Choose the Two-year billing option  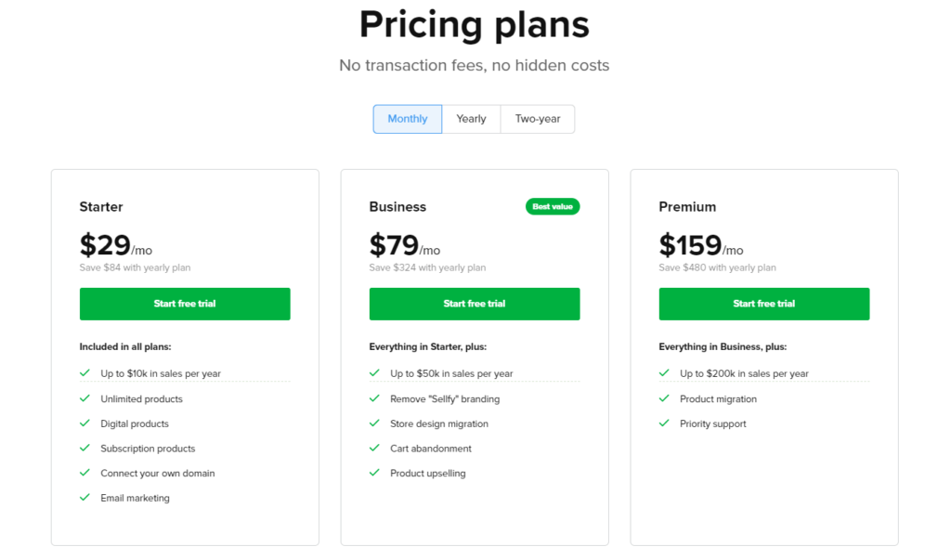coord(538,119)
